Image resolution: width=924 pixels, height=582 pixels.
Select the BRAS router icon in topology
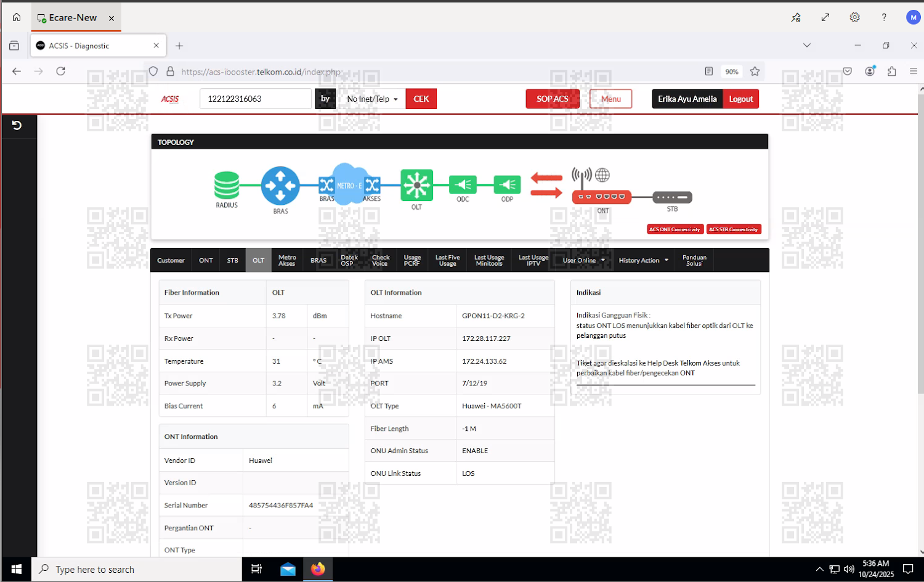[x=280, y=185]
